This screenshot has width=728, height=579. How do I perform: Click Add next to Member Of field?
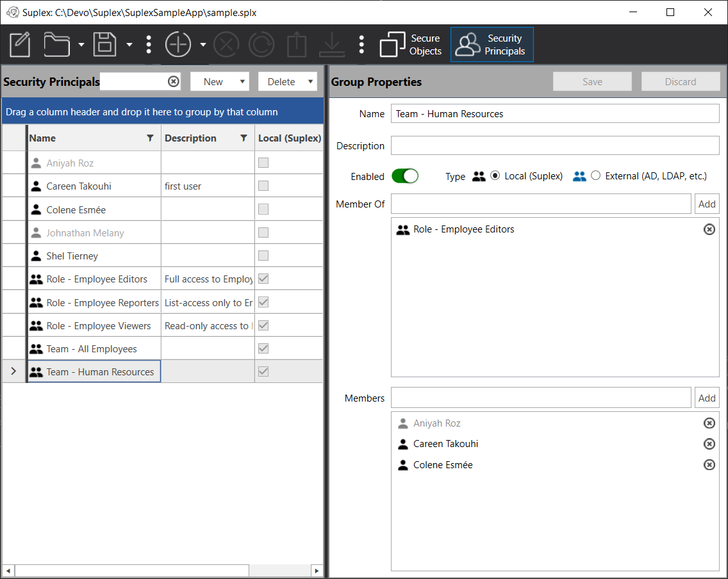(707, 204)
